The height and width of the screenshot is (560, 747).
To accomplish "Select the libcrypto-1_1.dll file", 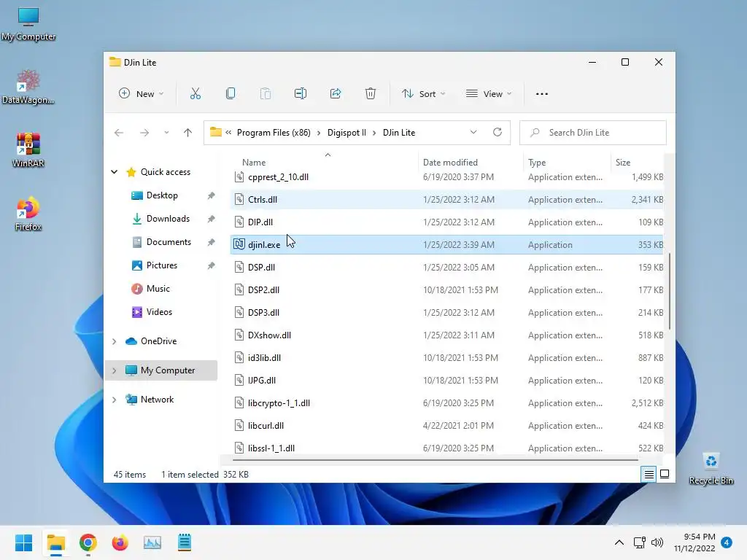I will click(446, 402).
